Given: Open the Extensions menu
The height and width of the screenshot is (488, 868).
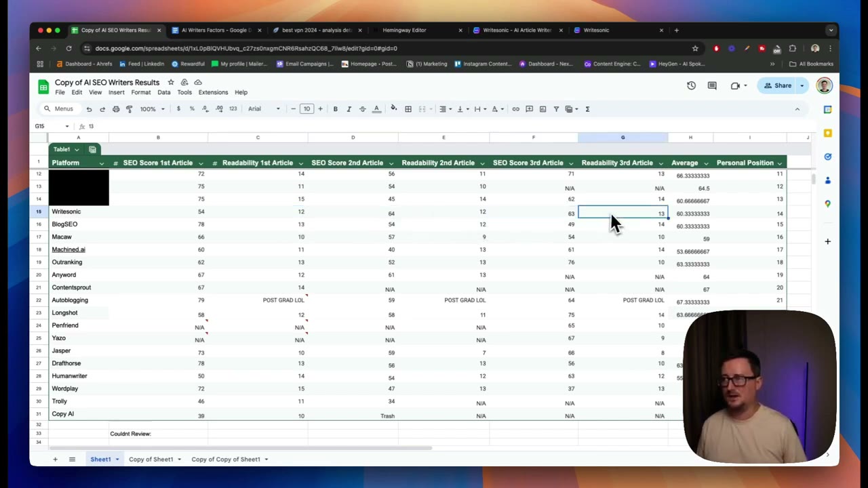Looking at the screenshot, I should coord(213,92).
